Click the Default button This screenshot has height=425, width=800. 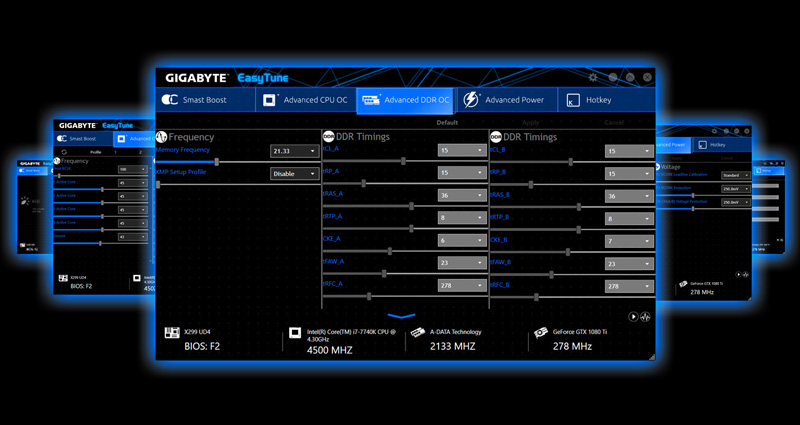tap(447, 122)
